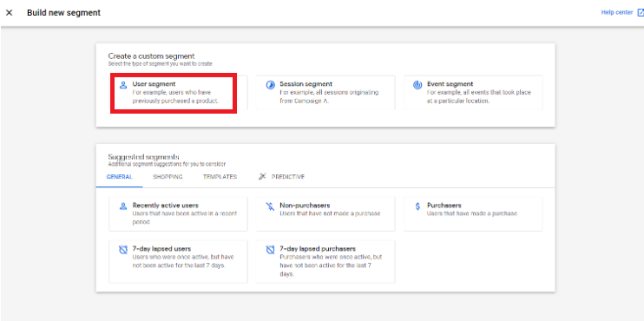This screenshot has height=321, width=644.
Task: Click the Event segment icon
Action: click(417, 85)
